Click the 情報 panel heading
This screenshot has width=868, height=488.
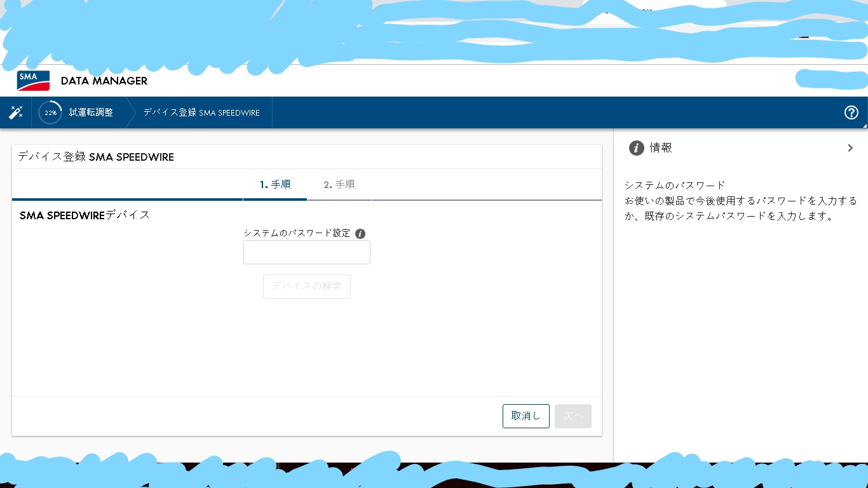click(661, 148)
